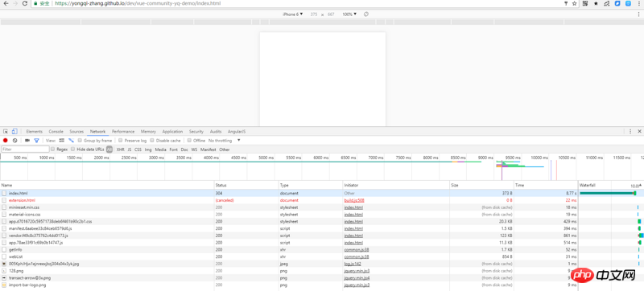Close the DevTools panel
Image resolution: width=644 pixels, height=291 pixels.
point(639,132)
